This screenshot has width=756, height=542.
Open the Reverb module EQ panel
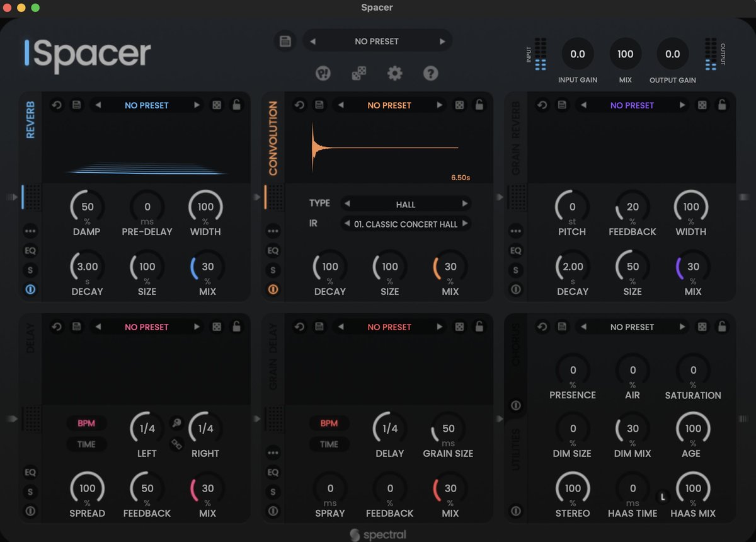pyautogui.click(x=30, y=250)
